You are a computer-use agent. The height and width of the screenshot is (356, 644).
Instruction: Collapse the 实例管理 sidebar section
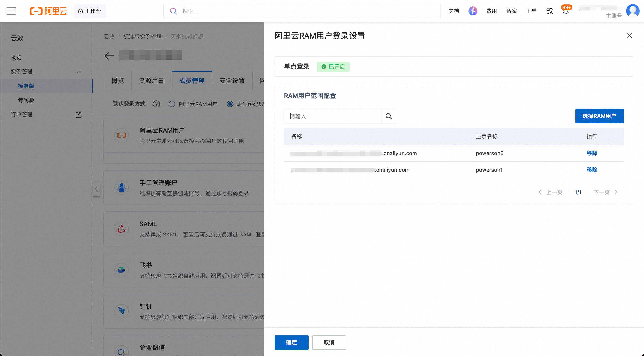click(x=79, y=72)
